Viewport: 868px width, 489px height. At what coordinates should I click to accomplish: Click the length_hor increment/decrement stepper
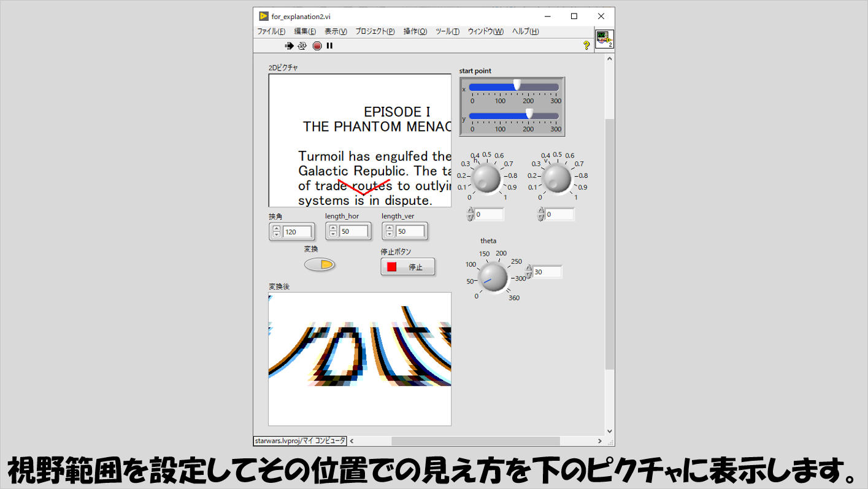pyautogui.click(x=333, y=231)
